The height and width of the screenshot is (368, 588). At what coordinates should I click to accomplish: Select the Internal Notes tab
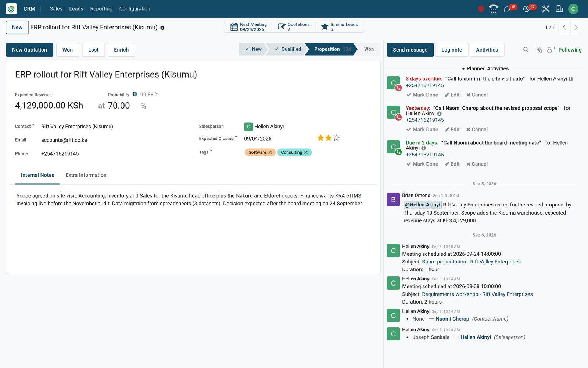coord(37,175)
